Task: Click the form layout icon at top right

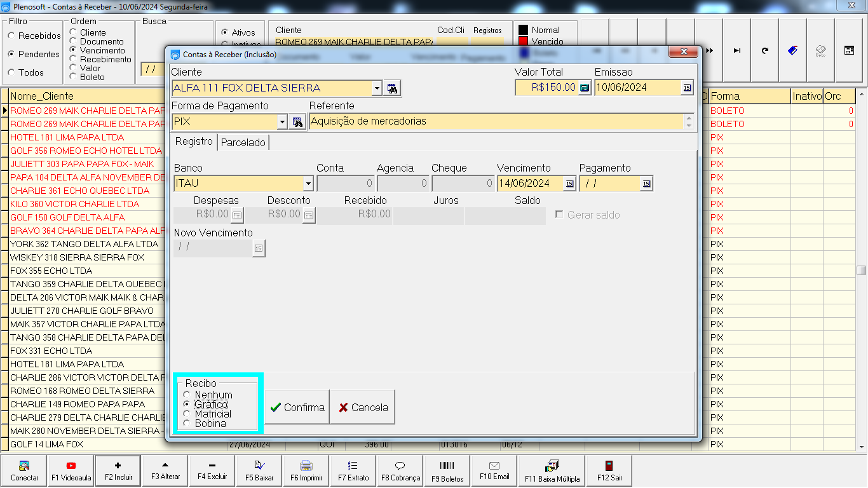Action: (x=849, y=51)
